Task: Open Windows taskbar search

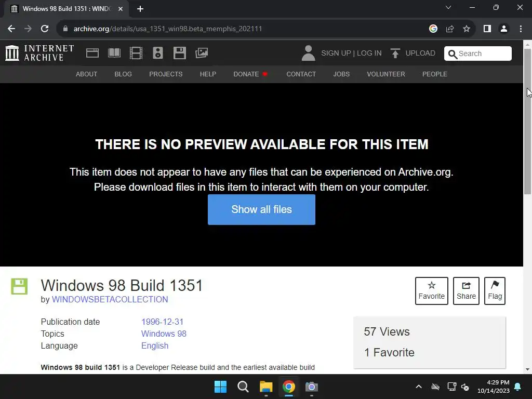Action: click(243, 387)
